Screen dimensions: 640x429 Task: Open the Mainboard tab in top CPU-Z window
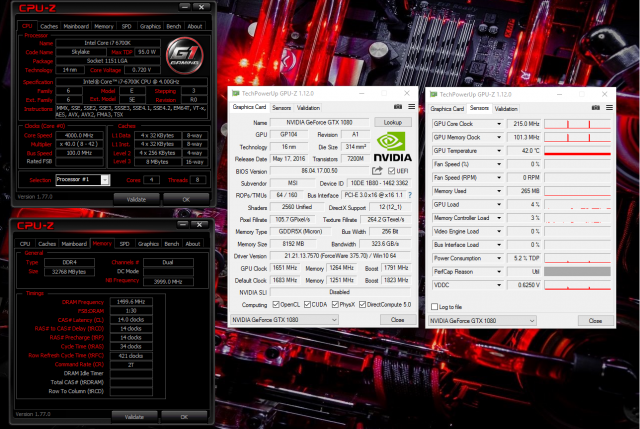(x=75, y=26)
